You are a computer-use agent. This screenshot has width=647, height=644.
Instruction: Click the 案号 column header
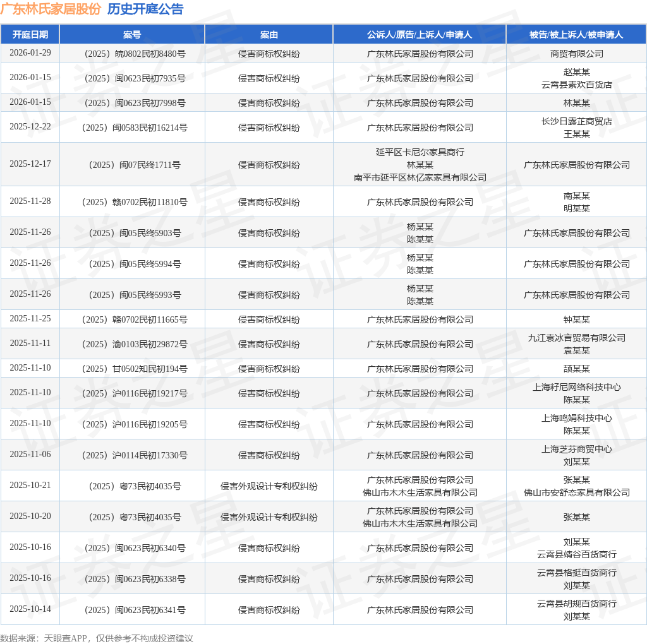click(132, 35)
